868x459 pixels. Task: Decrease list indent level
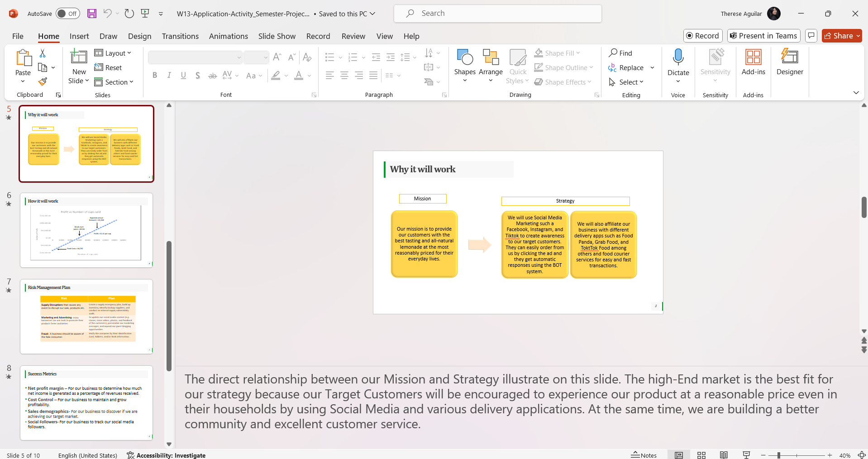(376, 57)
